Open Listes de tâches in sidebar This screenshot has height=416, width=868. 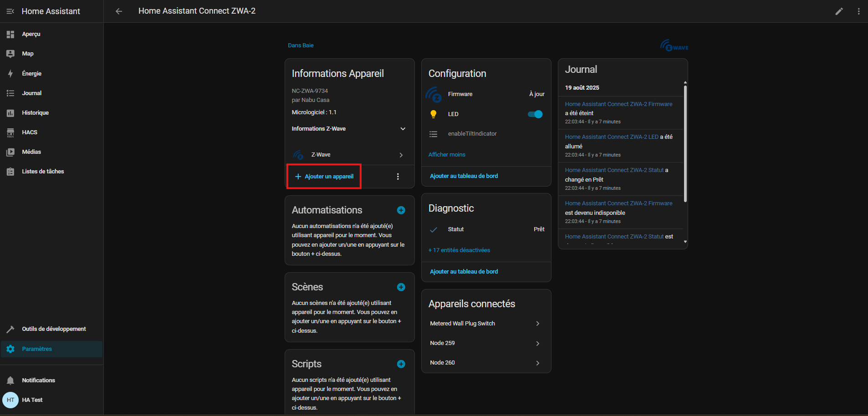point(51,172)
